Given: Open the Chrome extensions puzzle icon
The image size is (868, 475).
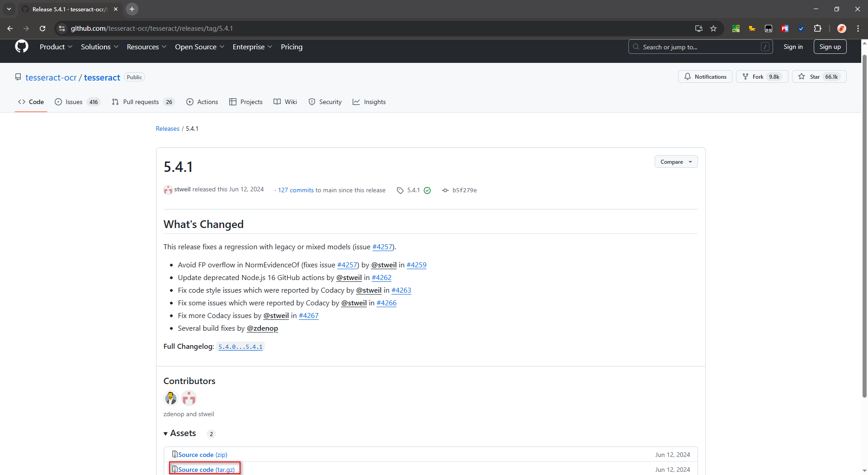Looking at the screenshot, I should pos(817,28).
